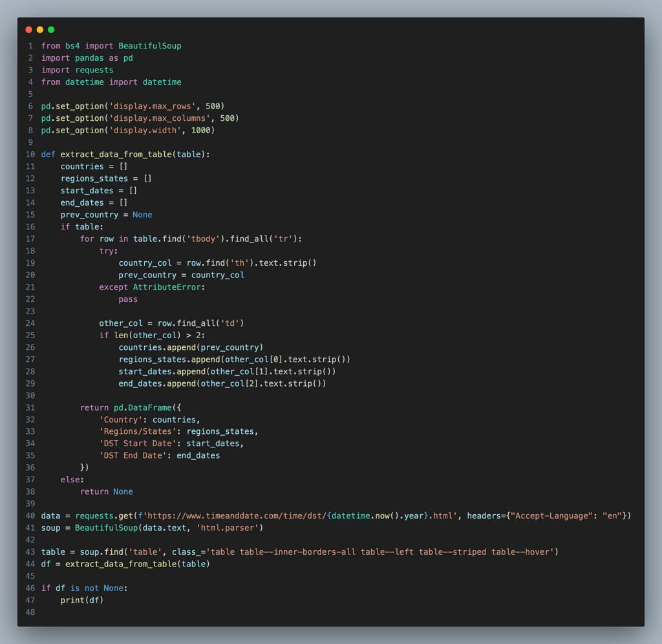Click function name 'extract_data_from_table' on line 10
This screenshot has height=644, width=662.
pos(116,155)
